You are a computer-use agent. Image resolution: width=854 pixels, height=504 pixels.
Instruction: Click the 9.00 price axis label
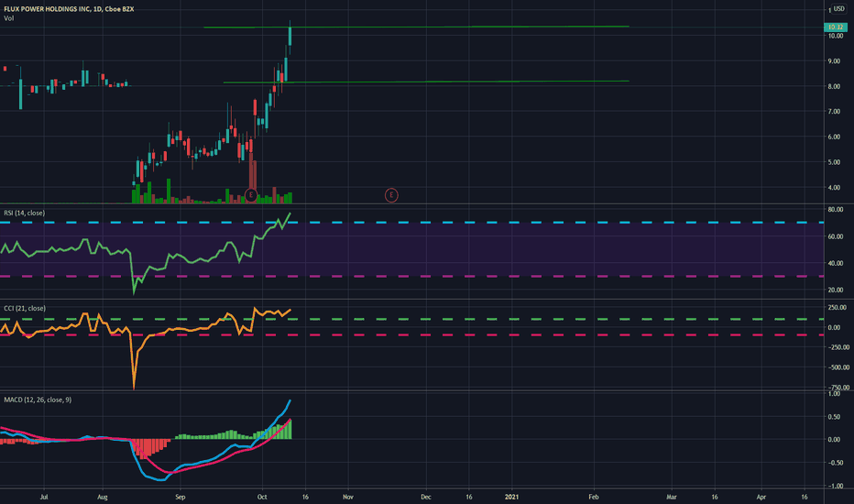[835, 61]
